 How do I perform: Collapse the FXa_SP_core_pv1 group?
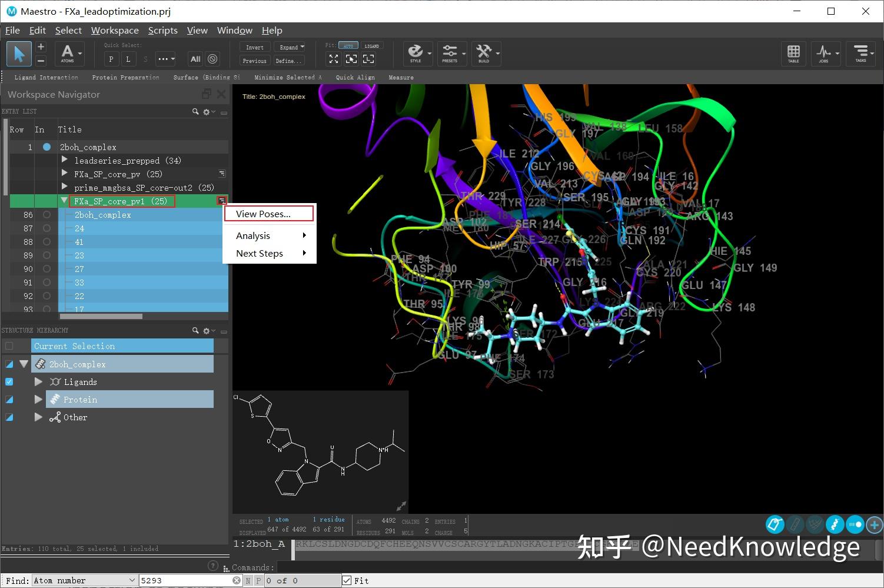64,201
